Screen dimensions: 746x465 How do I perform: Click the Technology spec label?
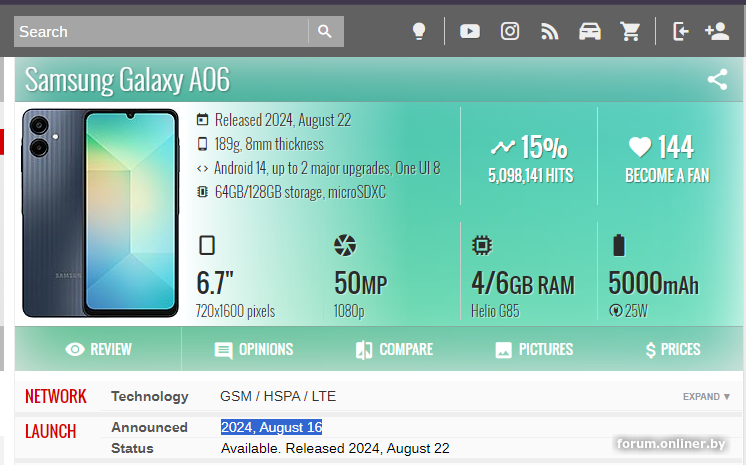click(x=150, y=396)
